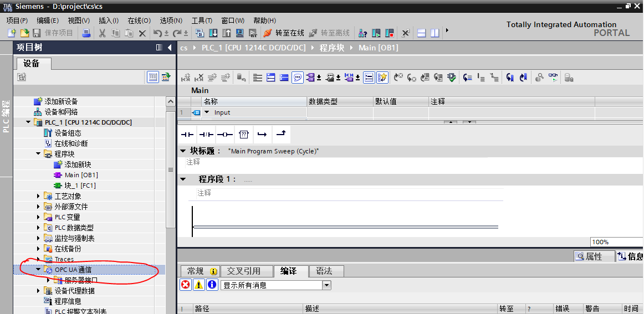
Task: Insert an output coil instruction
Action: (224, 135)
